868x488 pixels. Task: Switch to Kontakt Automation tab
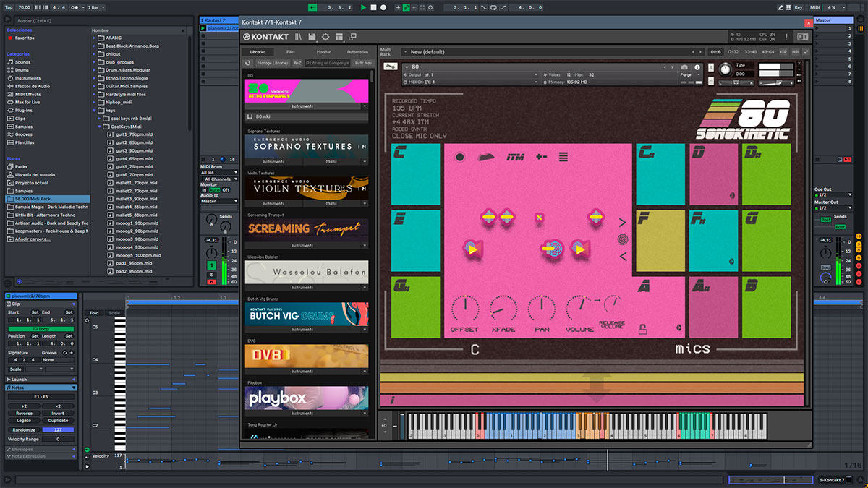[x=357, y=52]
